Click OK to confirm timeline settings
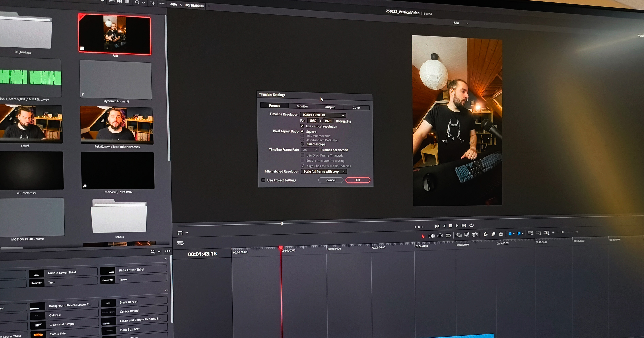 pyautogui.click(x=358, y=180)
